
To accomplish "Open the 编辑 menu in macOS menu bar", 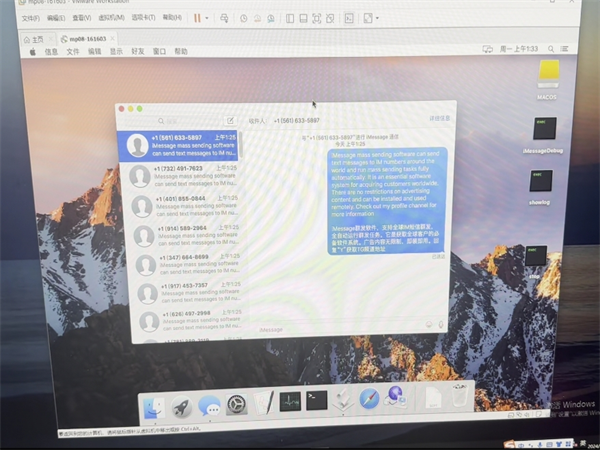I will [94, 50].
